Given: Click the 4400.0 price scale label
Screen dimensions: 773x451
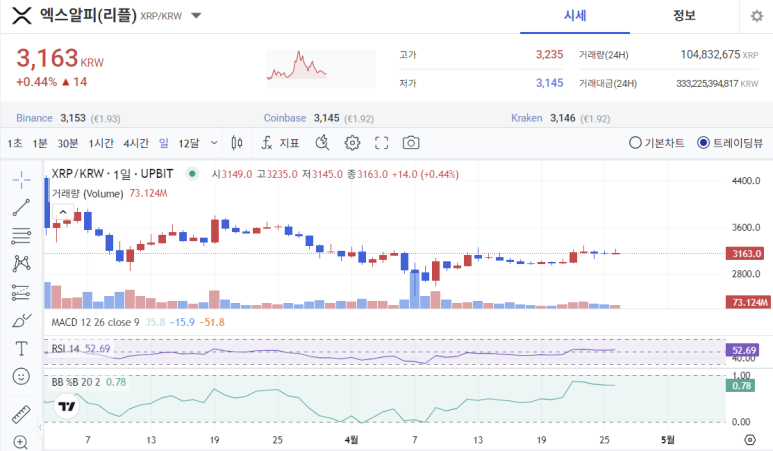Looking at the screenshot, I should tap(746, 181).
